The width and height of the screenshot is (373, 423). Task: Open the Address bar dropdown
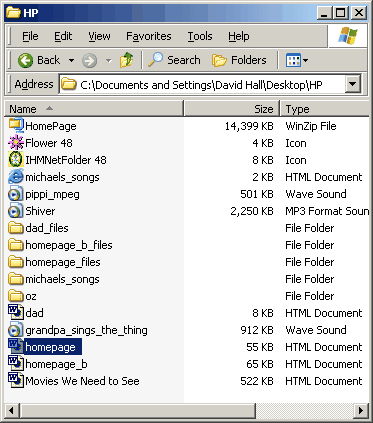(x=353, y=84)
